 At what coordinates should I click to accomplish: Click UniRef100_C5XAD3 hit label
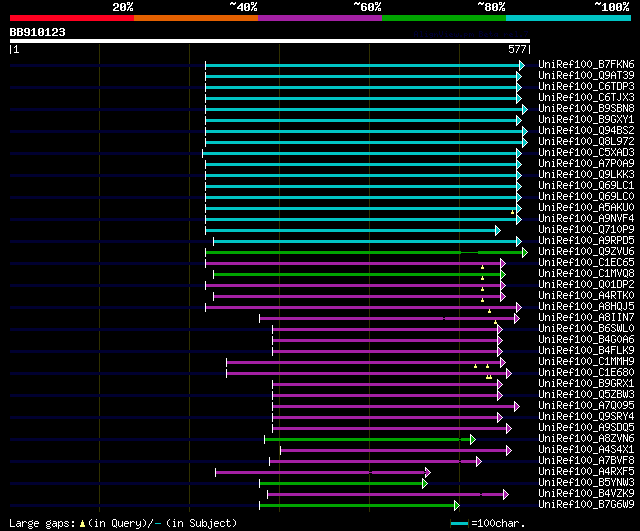point(586,153)
